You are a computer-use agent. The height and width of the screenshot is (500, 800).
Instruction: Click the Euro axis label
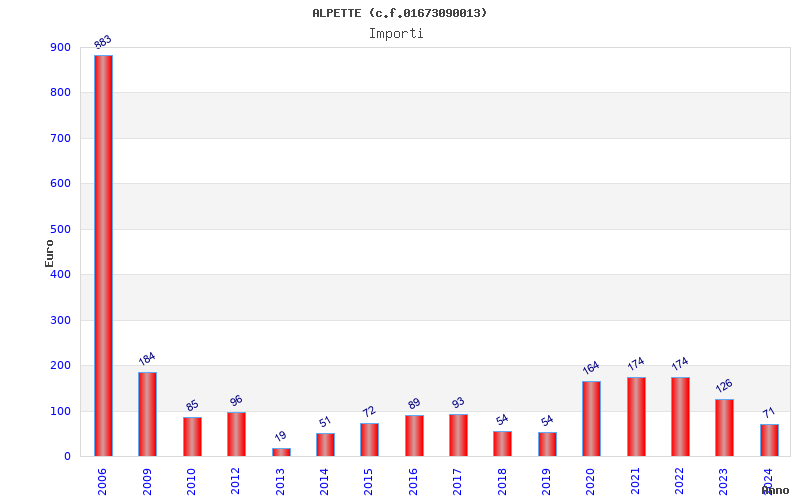49,253
